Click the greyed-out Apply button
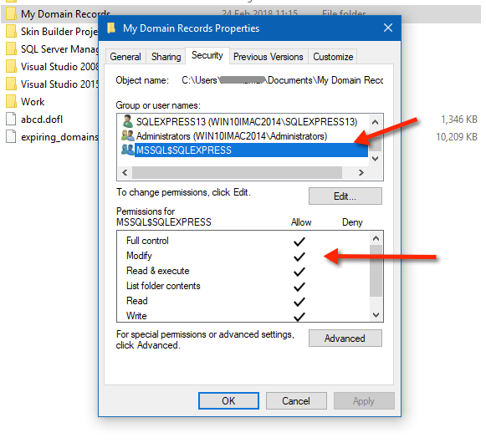Screen dimensions: 486x448 pyautogui.click(x=364, y=401)
